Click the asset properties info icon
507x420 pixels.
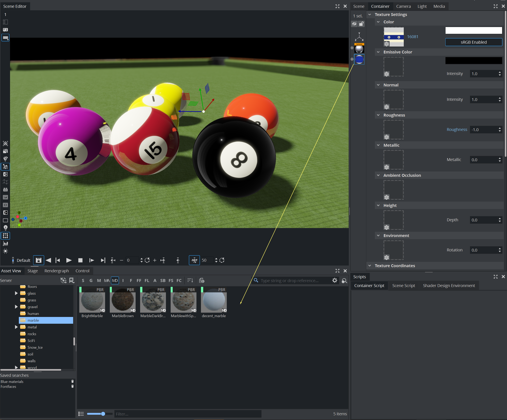tap(202, 280)
